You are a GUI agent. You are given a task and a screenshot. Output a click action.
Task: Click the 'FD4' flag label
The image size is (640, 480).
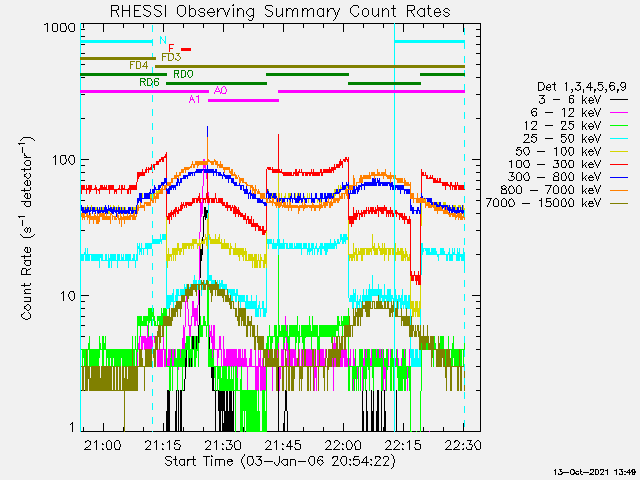point(139,65)
